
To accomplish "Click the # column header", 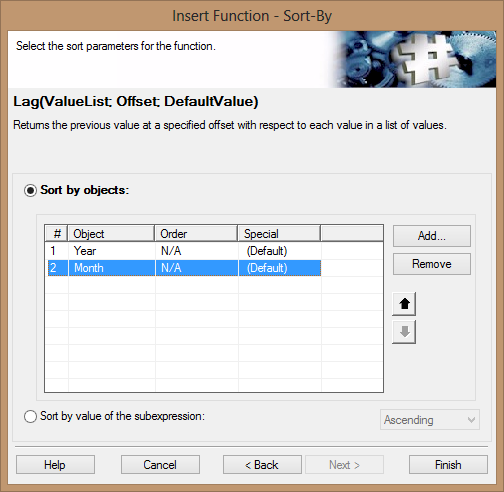I will [x=57, y=234].
